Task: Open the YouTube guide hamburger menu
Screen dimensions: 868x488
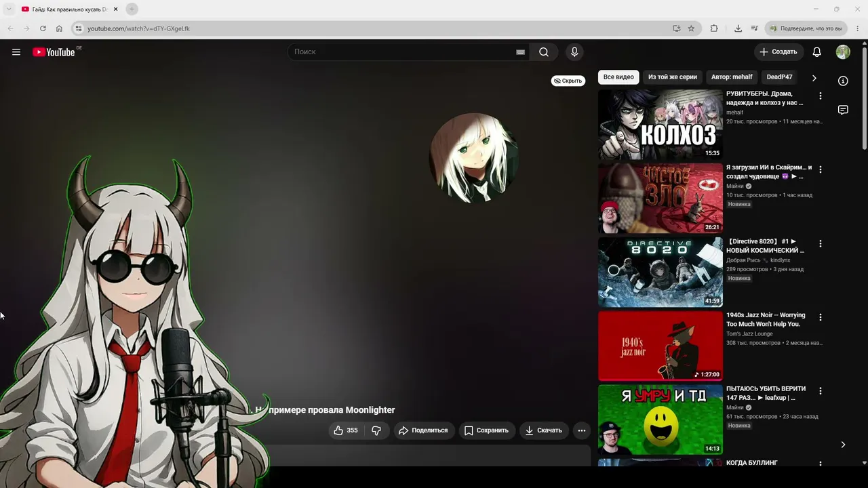Action: coord(16,52)
